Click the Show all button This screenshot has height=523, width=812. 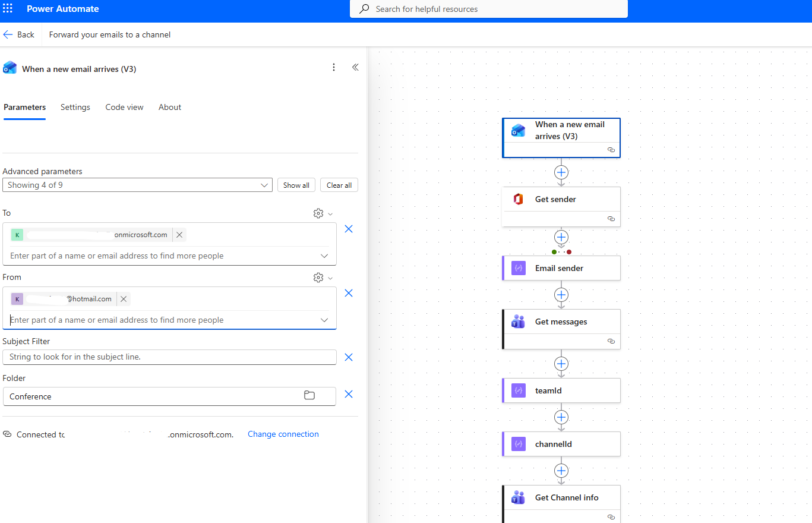coord(296,185)
